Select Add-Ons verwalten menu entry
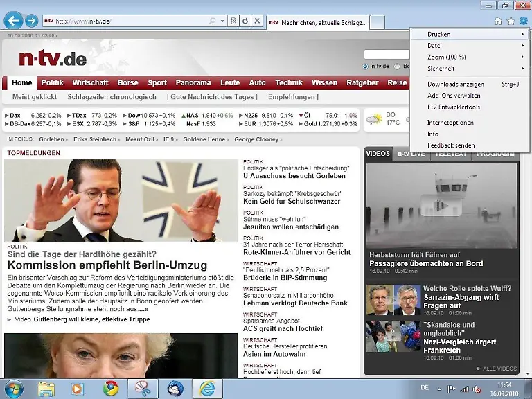Screen dimensions: 532x399 [x=454, y=96]
